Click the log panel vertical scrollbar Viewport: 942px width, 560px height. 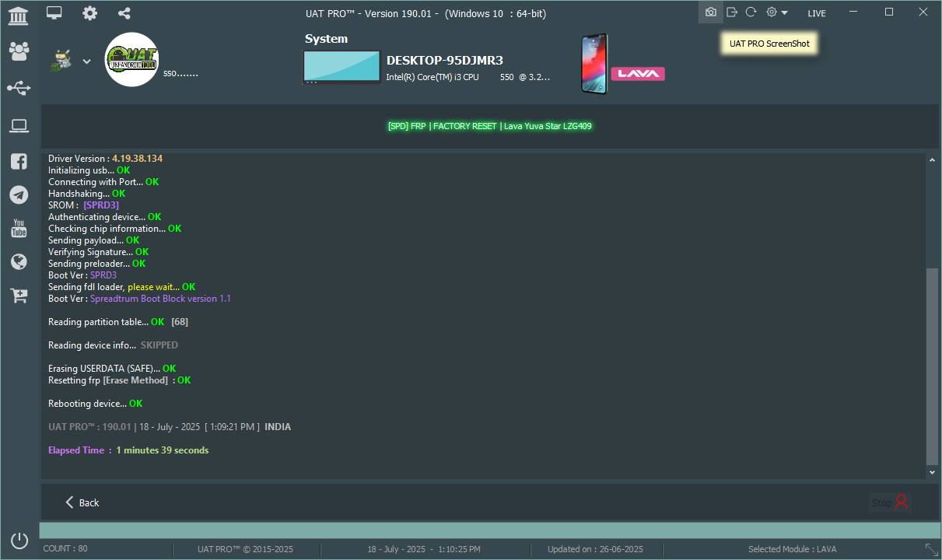[x=932, y=366]
